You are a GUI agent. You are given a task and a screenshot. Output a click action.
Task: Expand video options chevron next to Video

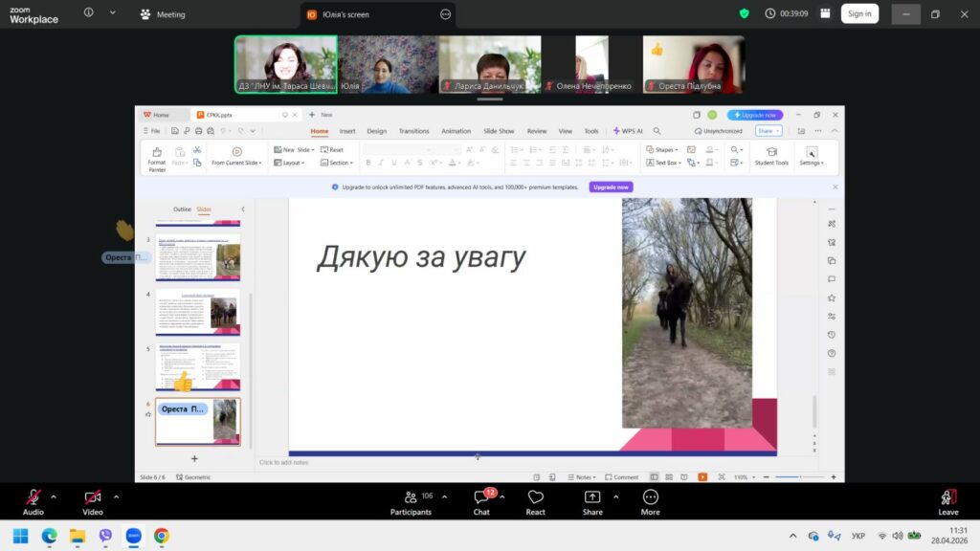pyautogui.click(x=116, y=496)
